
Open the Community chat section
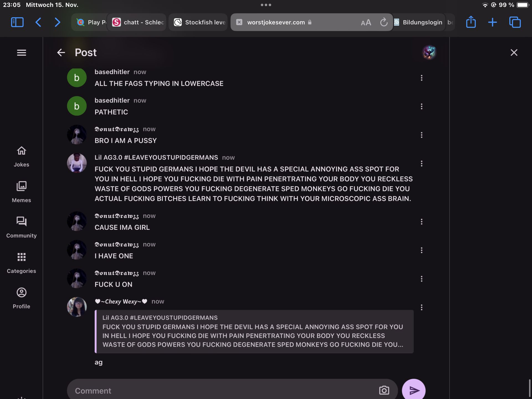click(21, 227)
